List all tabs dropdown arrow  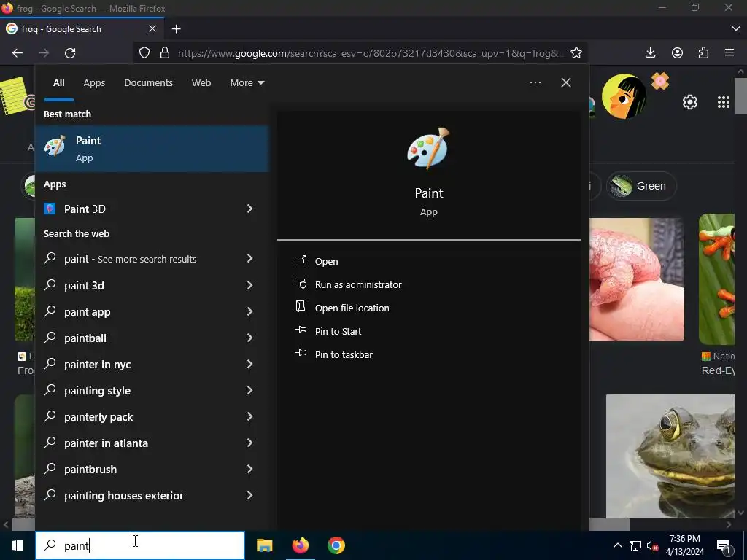coord(735,29)
